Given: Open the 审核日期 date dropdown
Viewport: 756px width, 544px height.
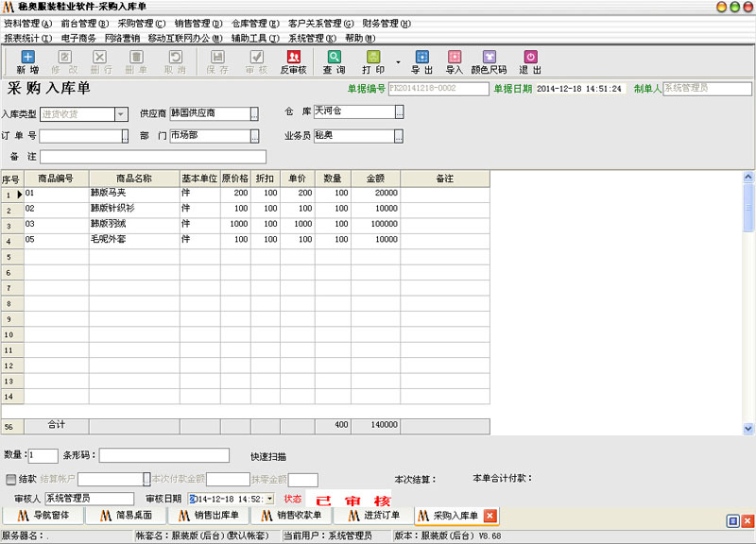Looking at the screenshot, I should pos(269,499).
